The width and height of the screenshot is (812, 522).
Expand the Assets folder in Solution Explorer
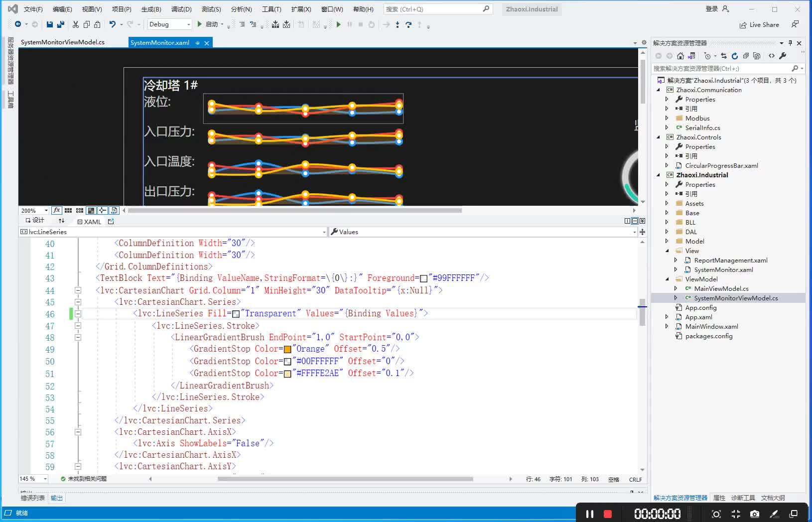667,203
